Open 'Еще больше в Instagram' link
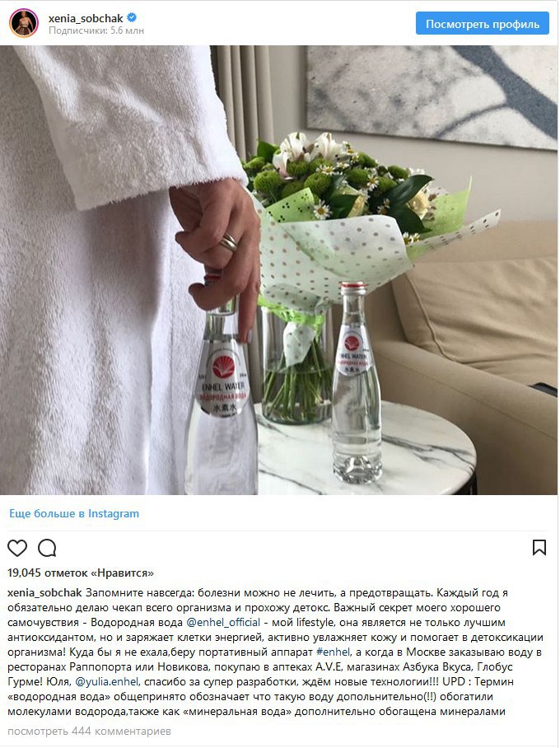Viewport: 560px width, 748px height. coord(74,513)
